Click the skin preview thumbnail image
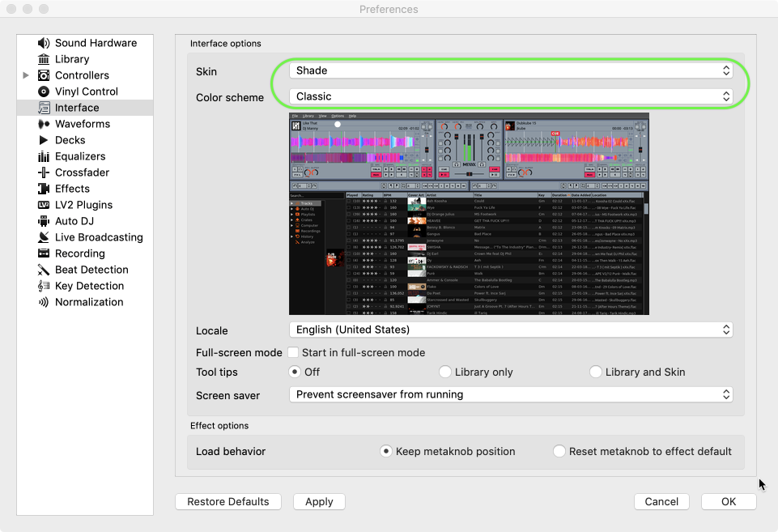The width and height of the screenshot is (778, 532). pos(469,214)
